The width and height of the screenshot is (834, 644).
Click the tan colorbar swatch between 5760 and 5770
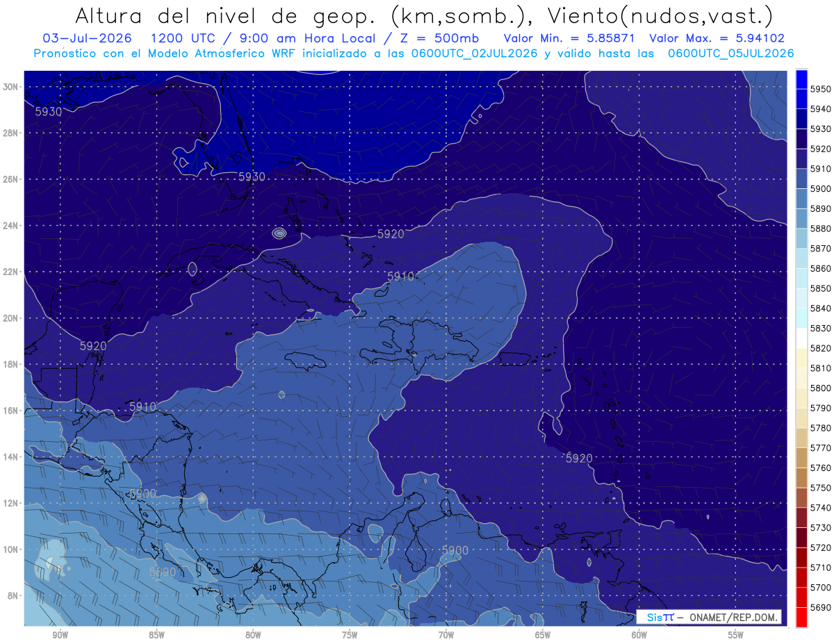click(801, 458)
